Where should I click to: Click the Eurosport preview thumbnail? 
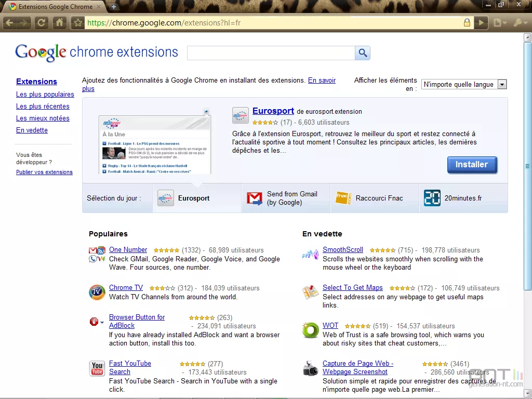(x=155, y=144)
